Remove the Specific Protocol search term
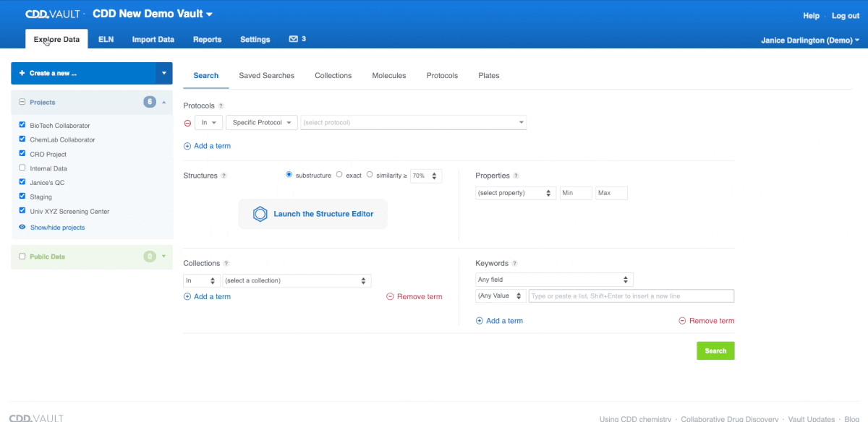 coord(187,122)
